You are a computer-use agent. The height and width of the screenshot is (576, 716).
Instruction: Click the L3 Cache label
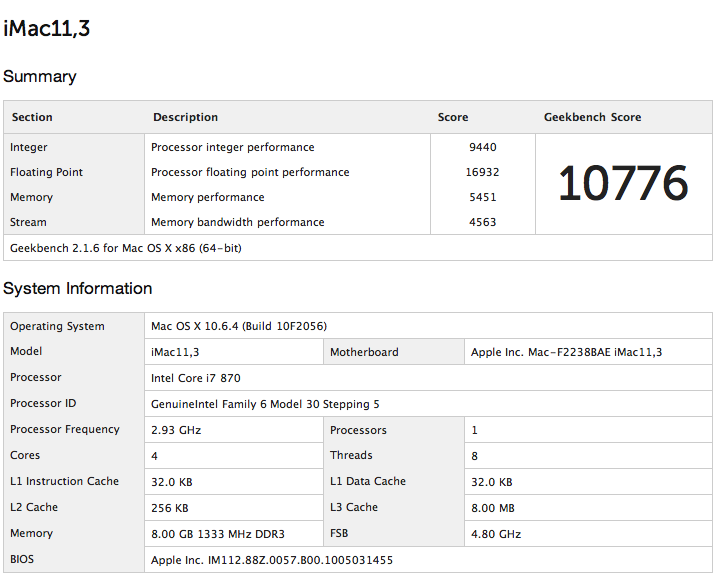point(354,507)
